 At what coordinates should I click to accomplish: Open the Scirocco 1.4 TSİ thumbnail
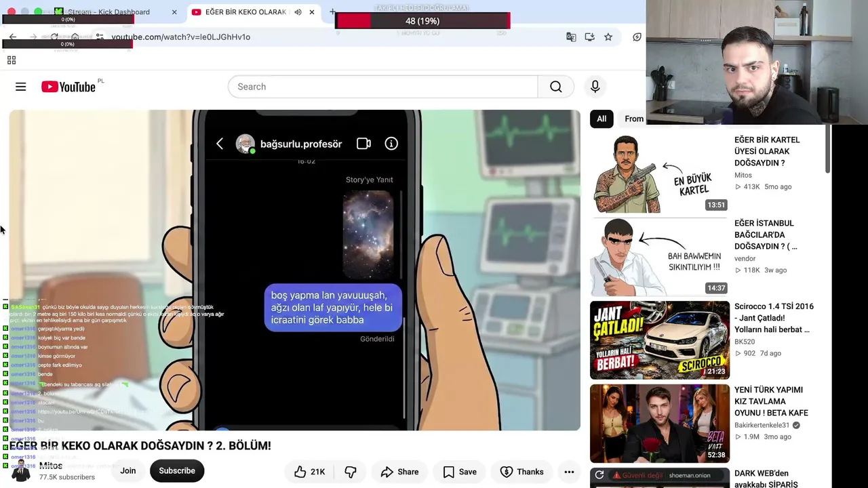coord(660,340)
